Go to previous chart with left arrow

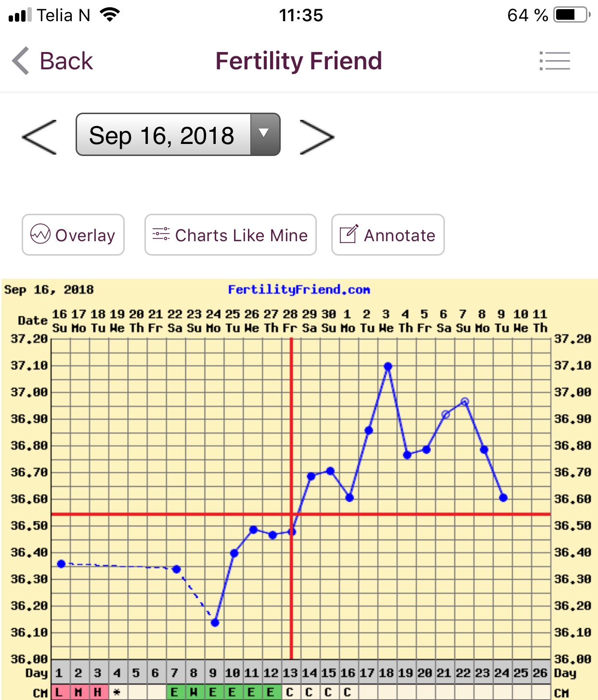coord(39,137)
